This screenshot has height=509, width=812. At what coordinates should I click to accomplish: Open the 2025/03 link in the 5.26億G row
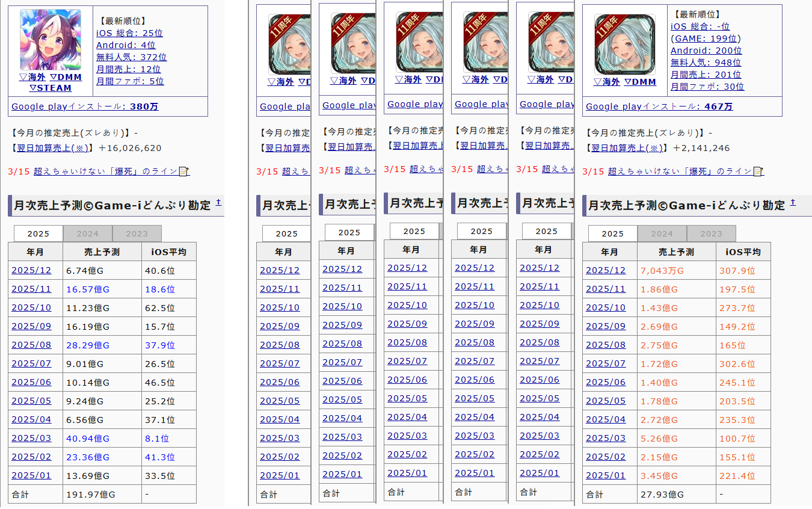coord(606,439)
